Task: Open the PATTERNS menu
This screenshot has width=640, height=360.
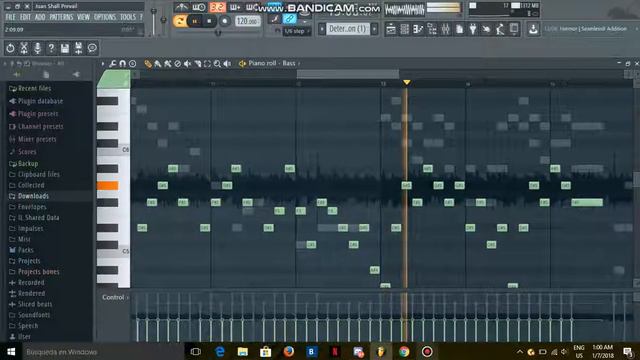Action: tap(61, 17)
